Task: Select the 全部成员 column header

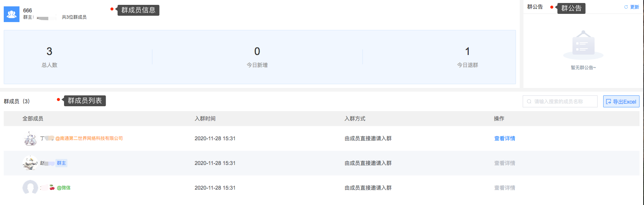Action: 33,119
